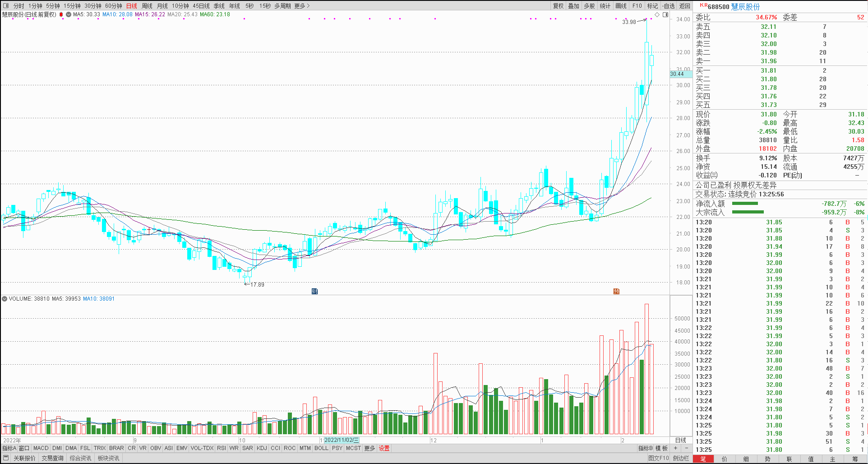
Task: Select the MACD indicator tab
Action: (41, 448)
